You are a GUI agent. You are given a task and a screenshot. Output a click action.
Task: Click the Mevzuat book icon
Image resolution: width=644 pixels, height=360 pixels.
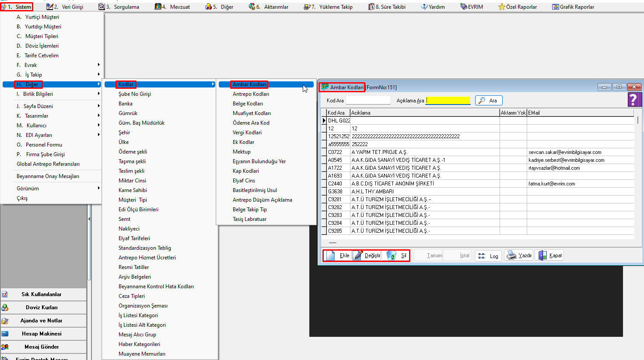click(x=158, y=7)
